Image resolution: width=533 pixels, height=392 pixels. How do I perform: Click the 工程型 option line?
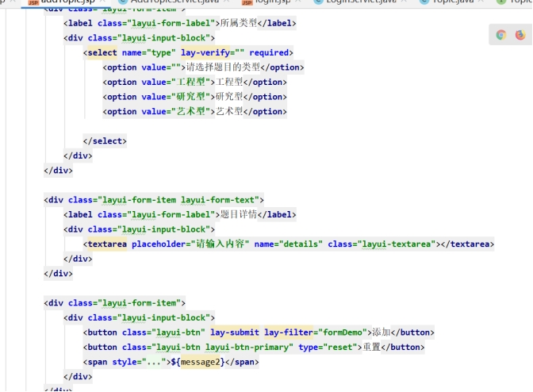[x=195, y=83]
